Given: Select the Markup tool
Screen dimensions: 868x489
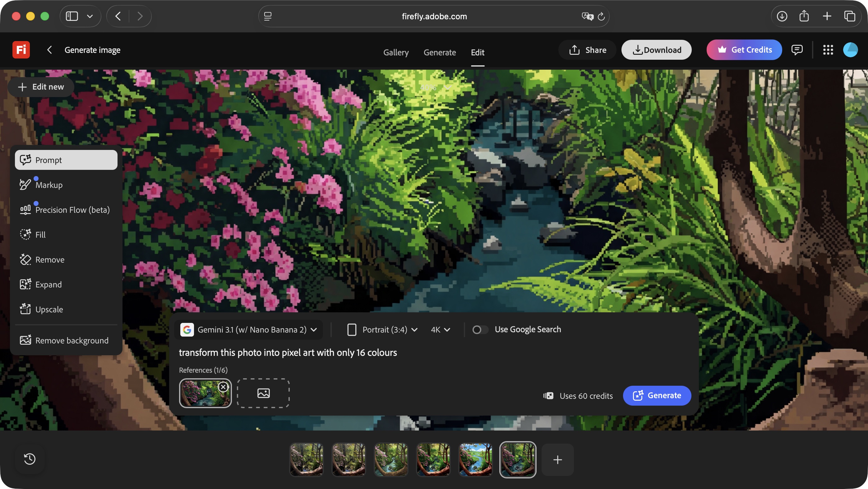Looking at the screenshot, I should (66, 185).
